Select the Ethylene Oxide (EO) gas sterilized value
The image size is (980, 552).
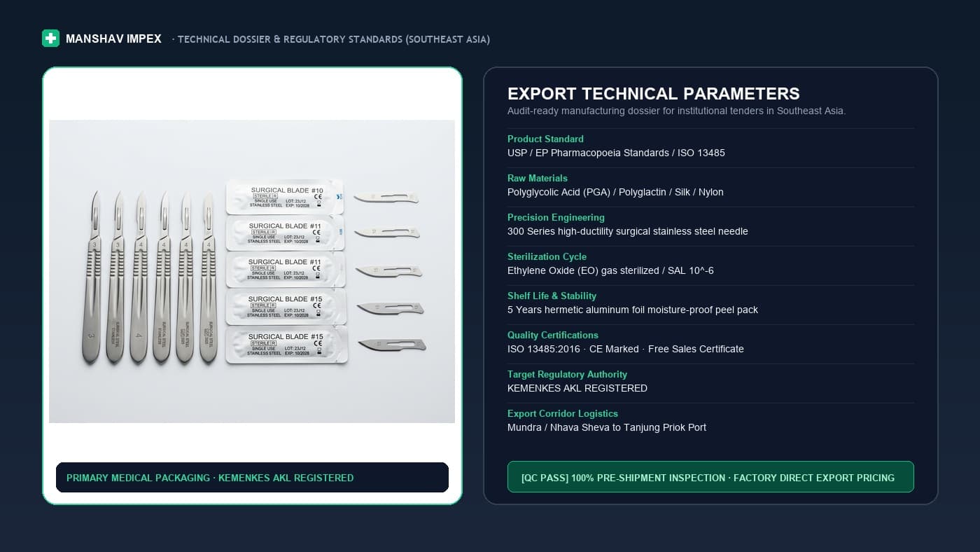click(610, 270)
